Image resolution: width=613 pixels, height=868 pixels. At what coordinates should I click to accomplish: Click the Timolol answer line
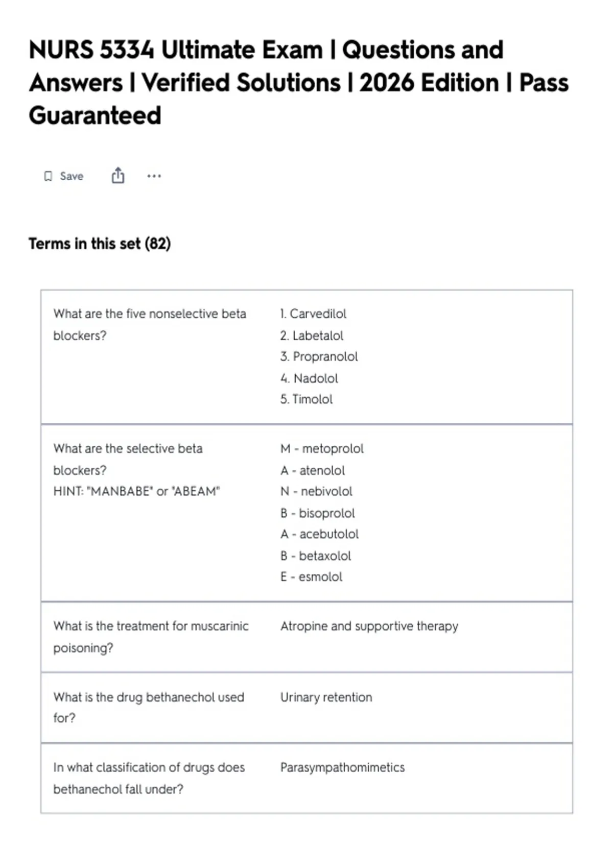click(x=306, y=399)
